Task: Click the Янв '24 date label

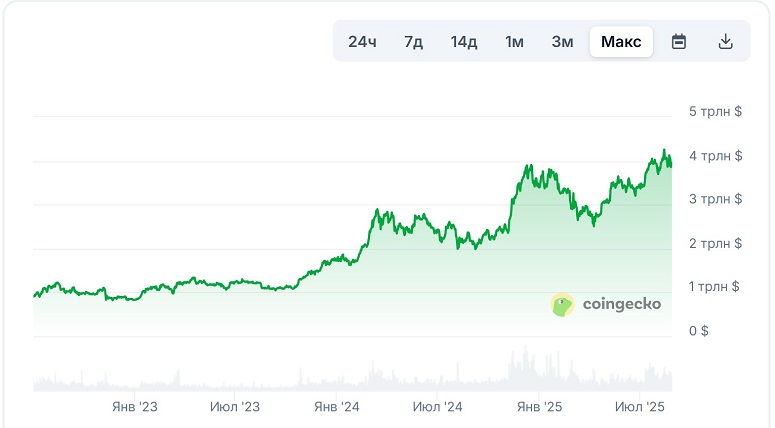Action: [x=337, y=407]
